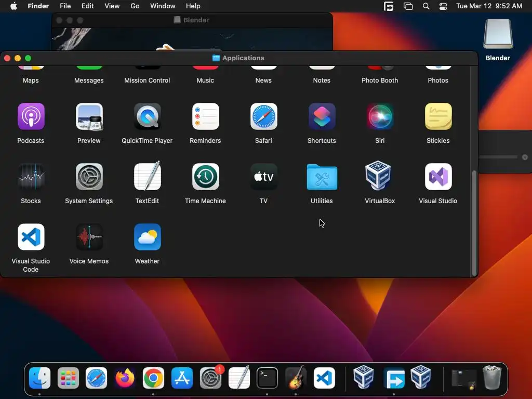The width and height of the screenshot is (532, 399).
Task: Select the Siri app icon
Action: (380, 116)
